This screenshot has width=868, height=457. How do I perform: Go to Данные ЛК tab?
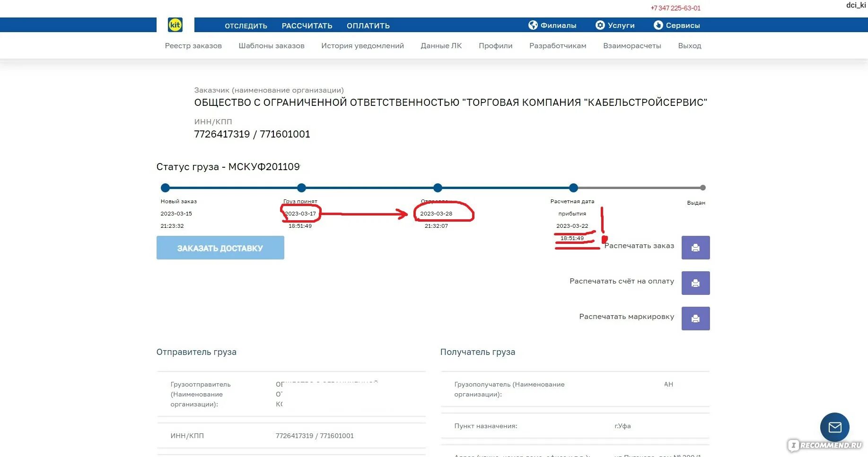tap(441, 46)
